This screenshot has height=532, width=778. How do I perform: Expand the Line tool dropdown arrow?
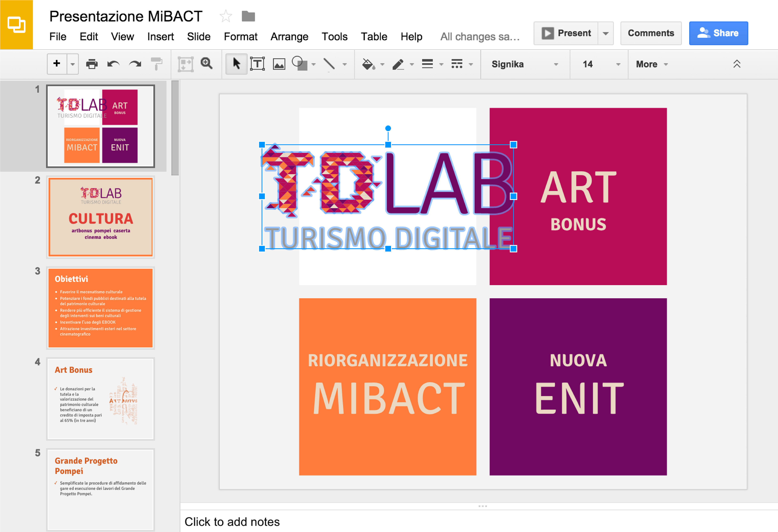tap(345, 64)
